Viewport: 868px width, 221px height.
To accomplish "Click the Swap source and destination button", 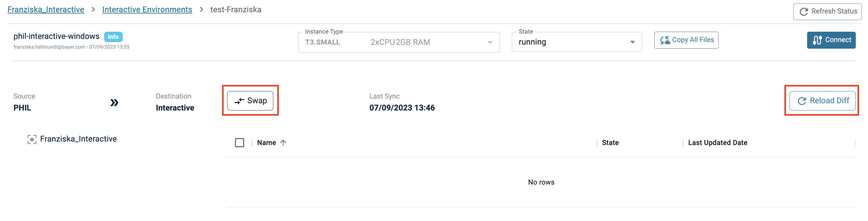I will pos(250,100).
